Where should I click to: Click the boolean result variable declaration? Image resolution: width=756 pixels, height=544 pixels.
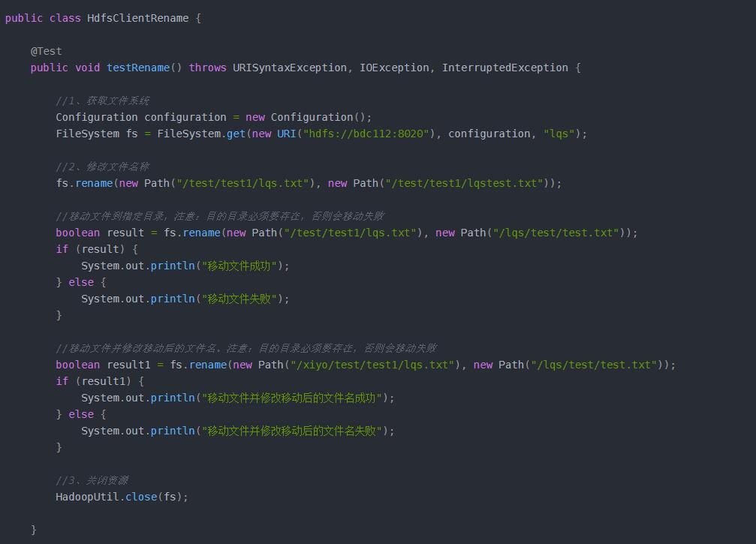click(x=100, y=233)
